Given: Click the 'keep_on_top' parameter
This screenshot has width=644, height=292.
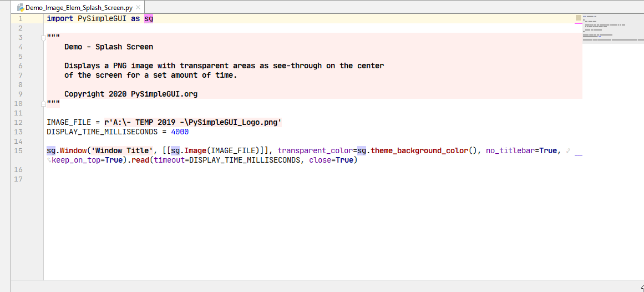Looking at the screenshot, I should (75, 160).
